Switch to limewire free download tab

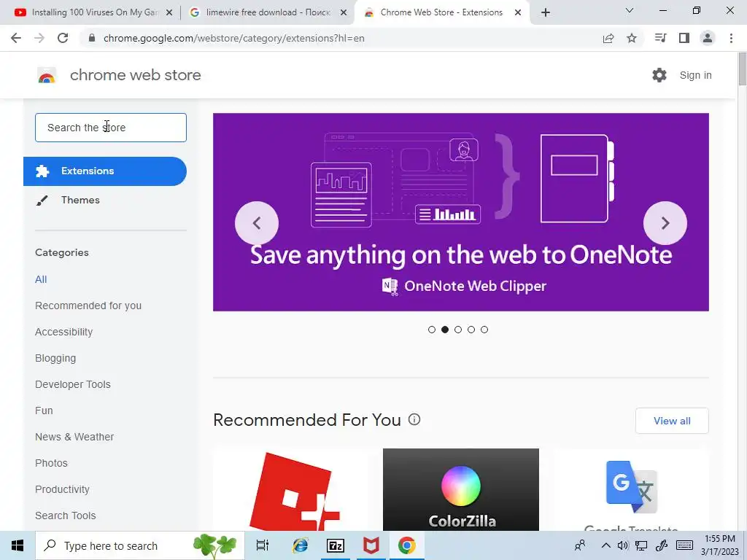pos(267,12)
